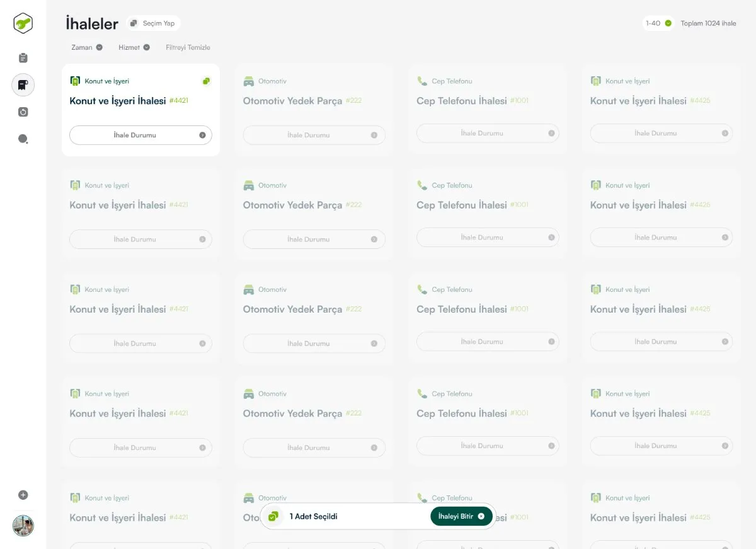Click the building icon on the highlighted white card
This screenshot has width=756, height=549.
click(x=75, y=81)
